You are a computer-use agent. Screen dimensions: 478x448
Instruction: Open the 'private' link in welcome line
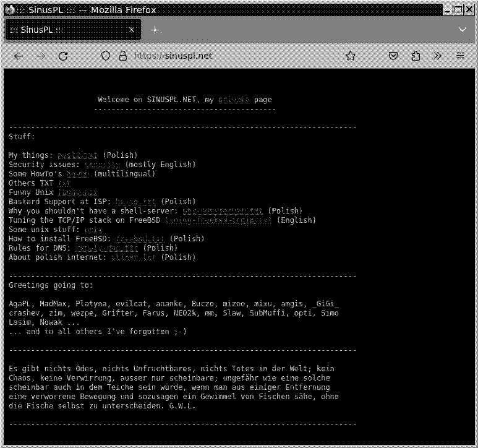(234, 100)
